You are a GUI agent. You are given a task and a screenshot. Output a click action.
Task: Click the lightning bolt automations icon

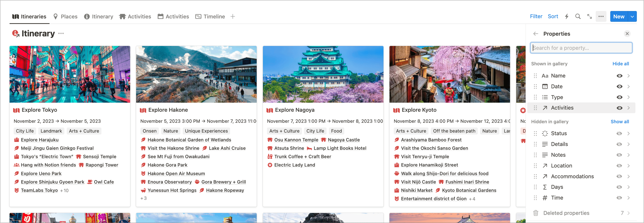[567, 17]
